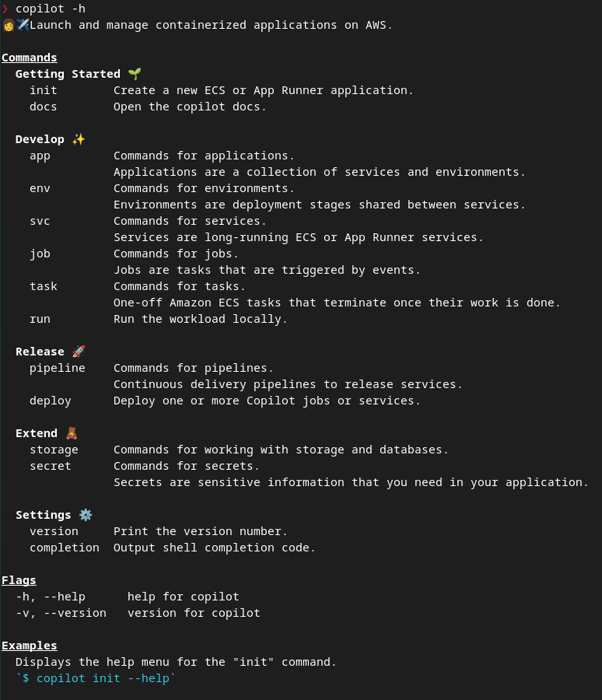This screenshot has width=602, height=700.
Task: Click the rocket emoji next to Release
Action: click(x=79, y=352)
